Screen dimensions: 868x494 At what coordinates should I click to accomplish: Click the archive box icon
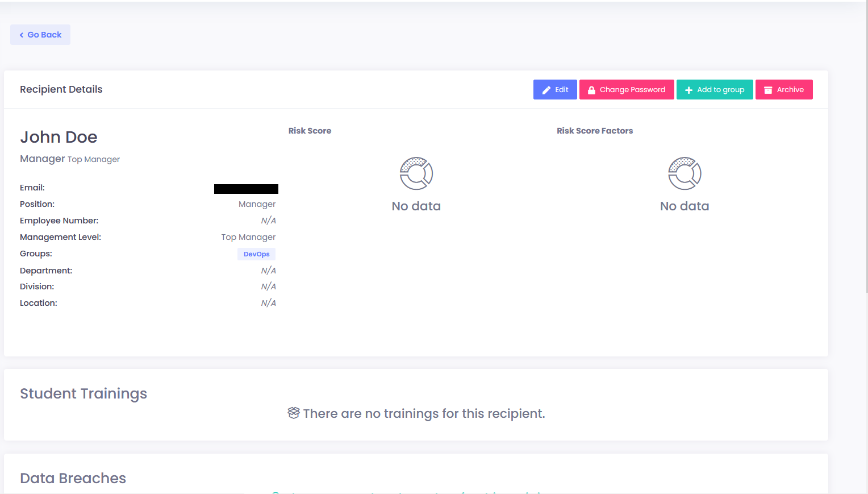[x=767, y=90]
